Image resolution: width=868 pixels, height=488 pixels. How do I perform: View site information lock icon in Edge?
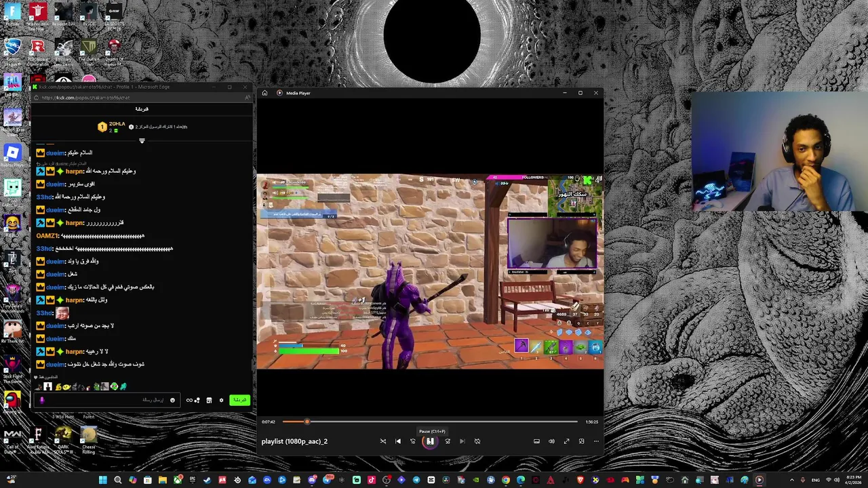pos(35,98)
